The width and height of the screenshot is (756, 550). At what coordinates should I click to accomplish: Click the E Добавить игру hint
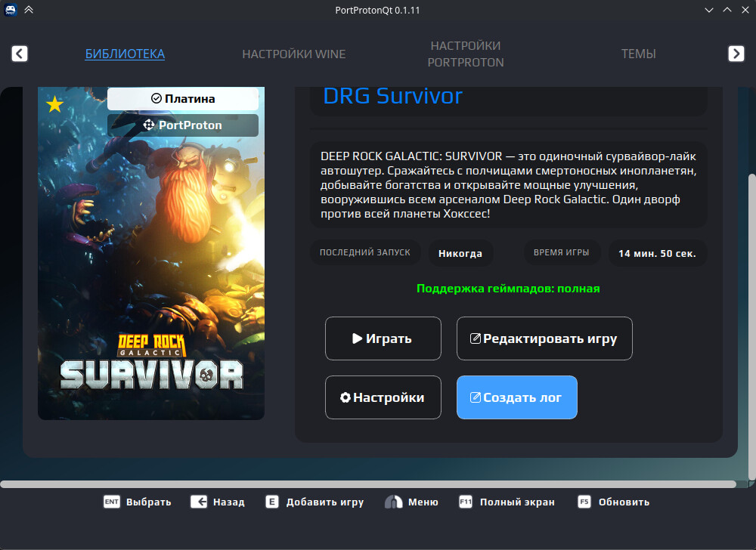point(273,502)
